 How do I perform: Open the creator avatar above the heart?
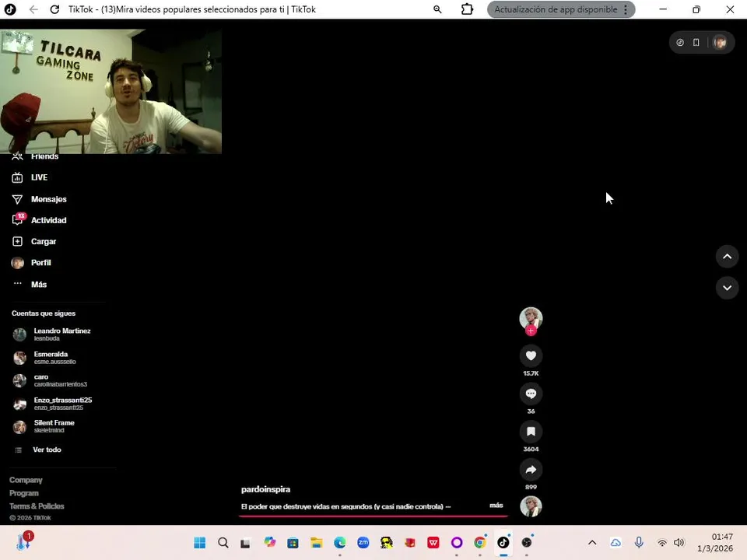pos(531,318)
